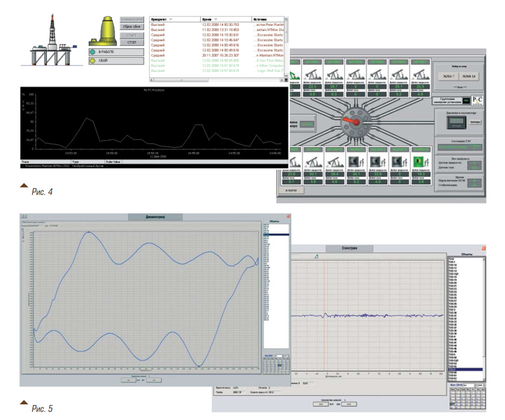Click the 'к кусту' back-to-cluster button
Viewport: 505px width, 420px height.
291,190
